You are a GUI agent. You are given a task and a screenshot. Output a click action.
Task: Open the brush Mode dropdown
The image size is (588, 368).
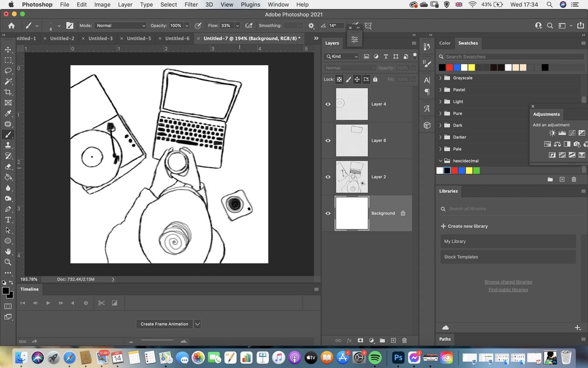click(120, 26)
